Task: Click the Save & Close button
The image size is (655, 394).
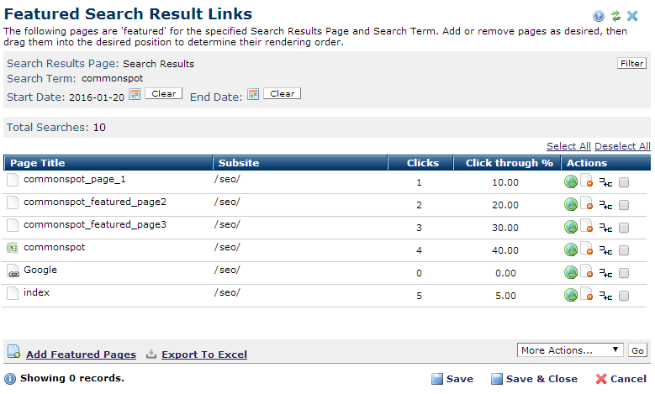Action: click(x=534, y=379)
